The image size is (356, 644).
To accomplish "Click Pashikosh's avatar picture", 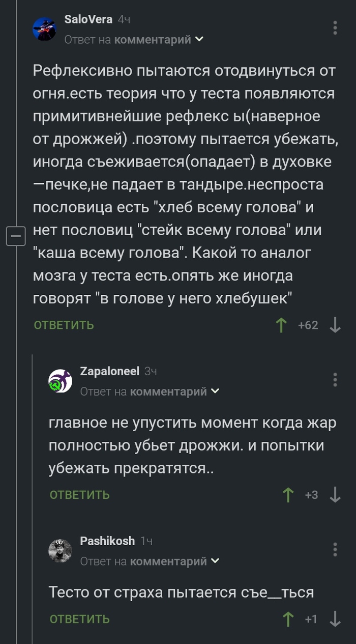I will tap(60, 550).
